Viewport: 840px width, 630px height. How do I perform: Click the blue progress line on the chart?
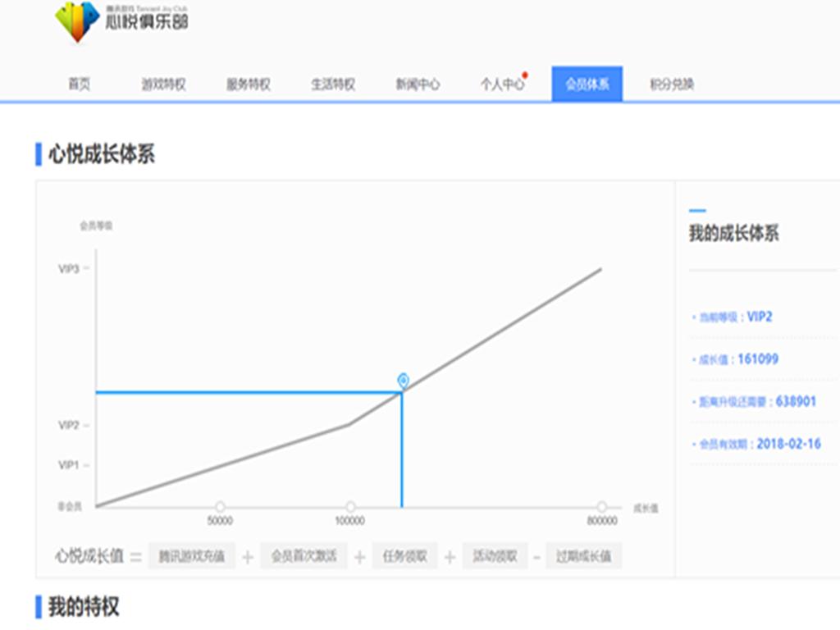[x=246, y=391]
